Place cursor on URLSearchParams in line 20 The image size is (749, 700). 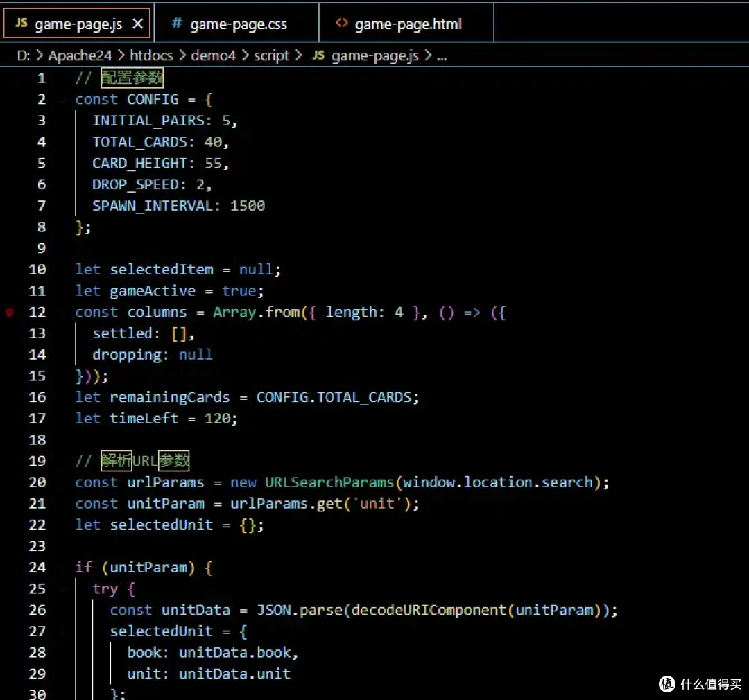coord(329,482)
